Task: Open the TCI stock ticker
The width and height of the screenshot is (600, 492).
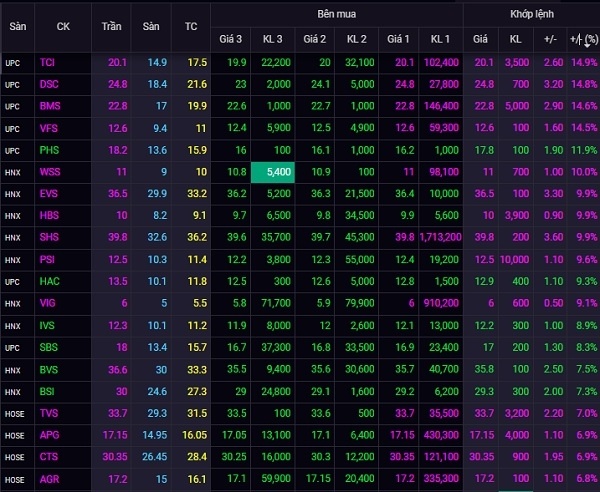Action: pos(47,62)
